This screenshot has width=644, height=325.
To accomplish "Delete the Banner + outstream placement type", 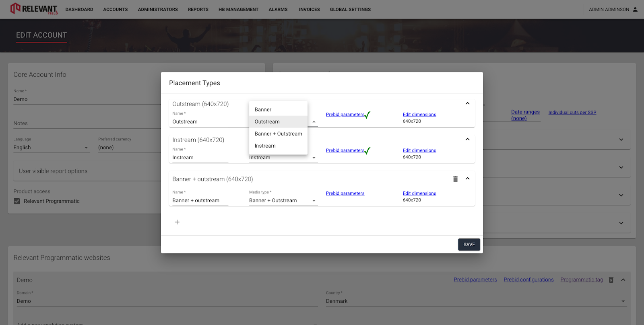I will [455, 179].
